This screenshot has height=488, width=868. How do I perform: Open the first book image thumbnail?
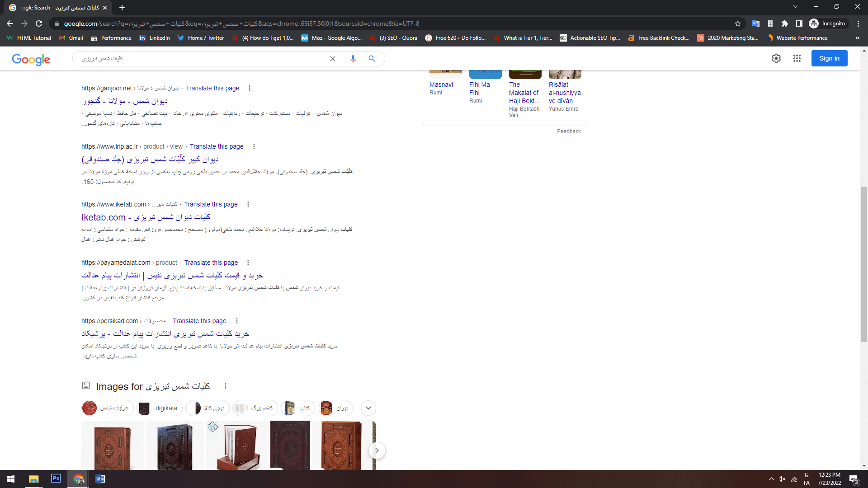tap(113, 446)
